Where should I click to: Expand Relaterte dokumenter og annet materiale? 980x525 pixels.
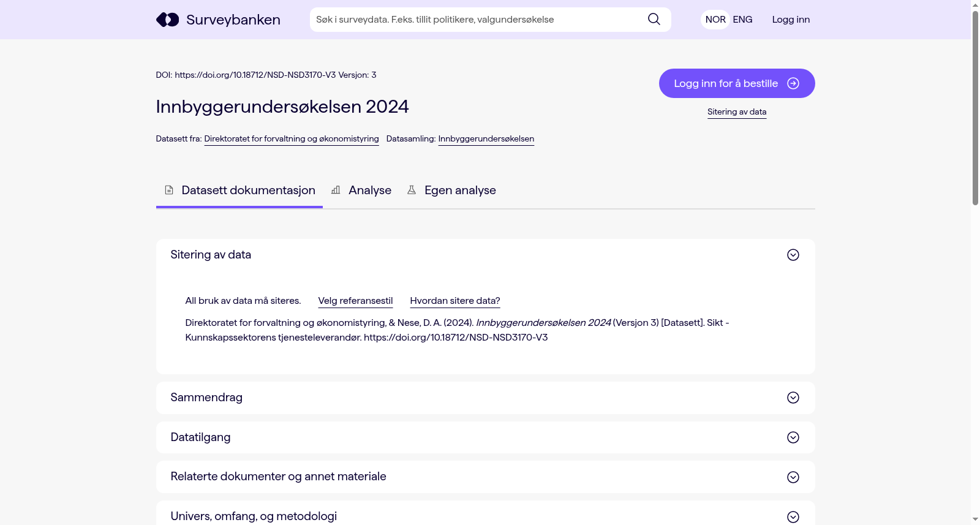coord(485,477)
